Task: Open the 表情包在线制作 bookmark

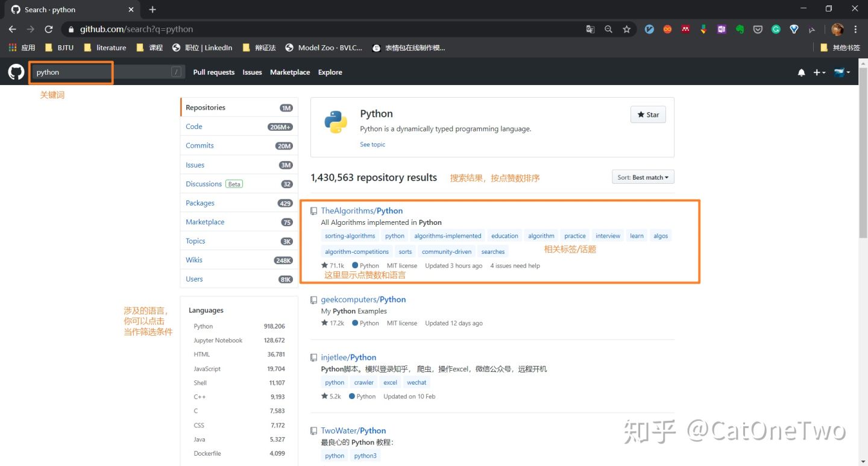Action: 409,48
